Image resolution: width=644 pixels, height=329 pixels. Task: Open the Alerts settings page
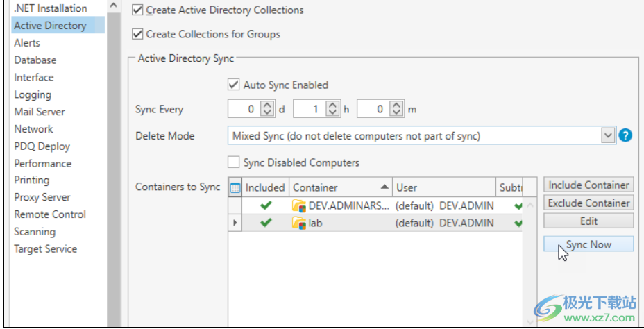tap(27, 43)
